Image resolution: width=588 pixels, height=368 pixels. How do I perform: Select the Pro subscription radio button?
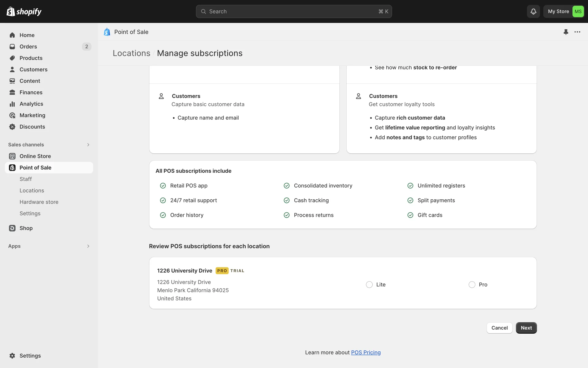click(472, 285)
